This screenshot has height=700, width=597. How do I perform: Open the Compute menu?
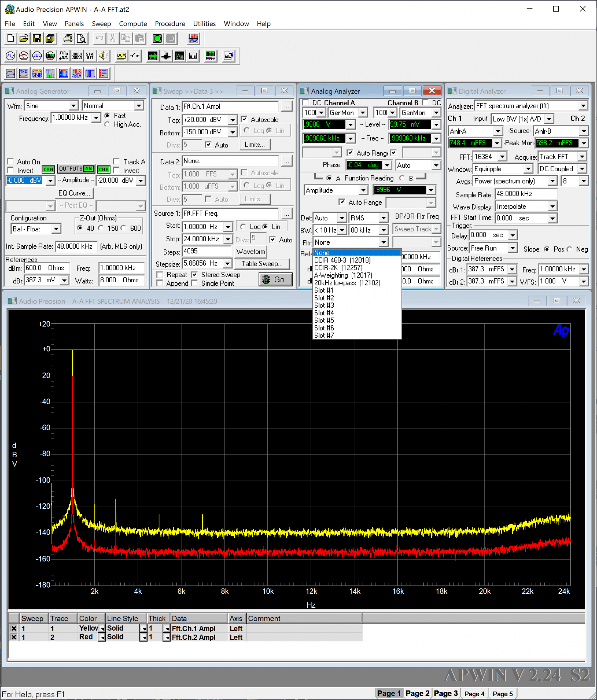point(133,24)
